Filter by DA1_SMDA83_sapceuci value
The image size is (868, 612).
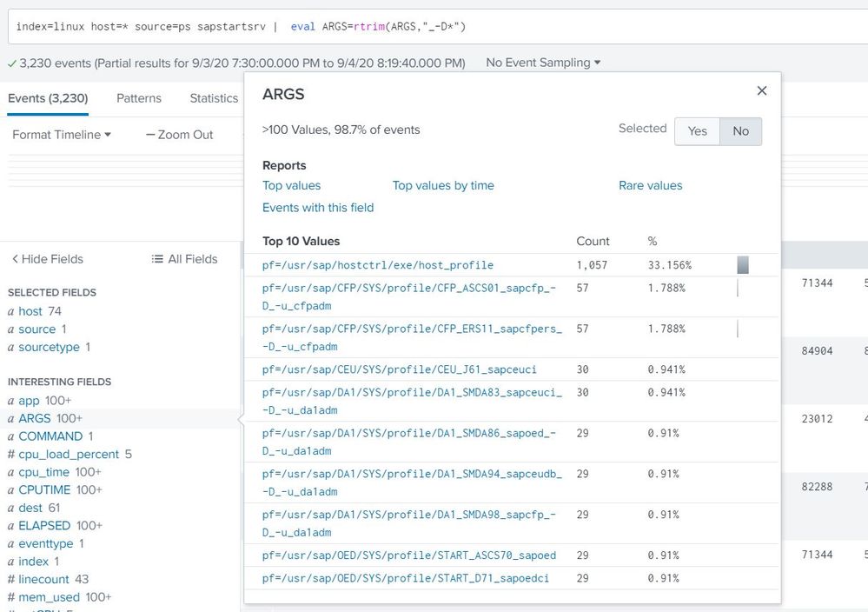tap(412, 401)
